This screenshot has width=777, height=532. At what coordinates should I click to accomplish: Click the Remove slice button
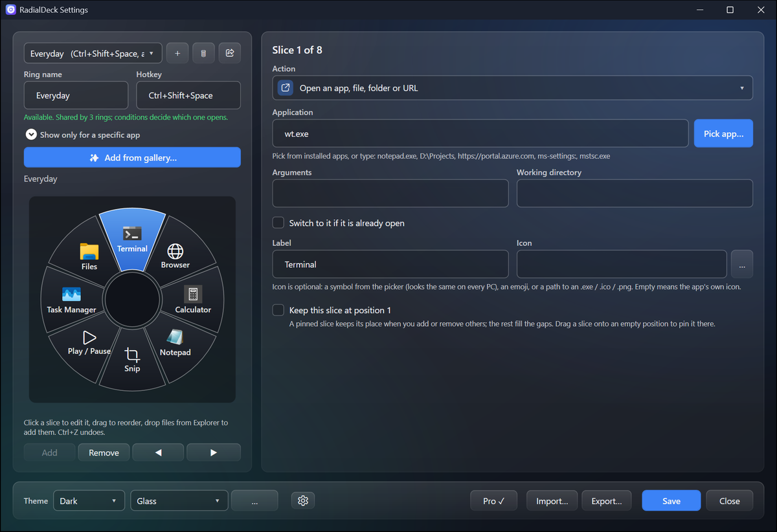[x=104, y=453]
